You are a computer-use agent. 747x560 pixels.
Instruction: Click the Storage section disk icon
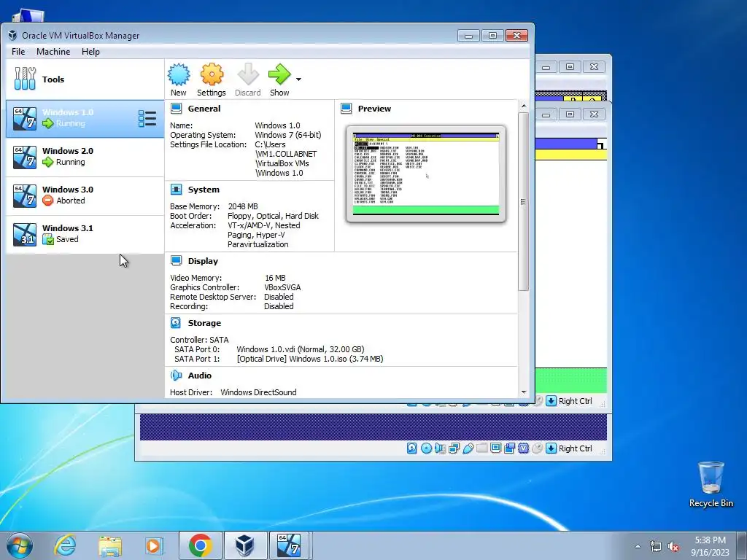click(176, 323)
